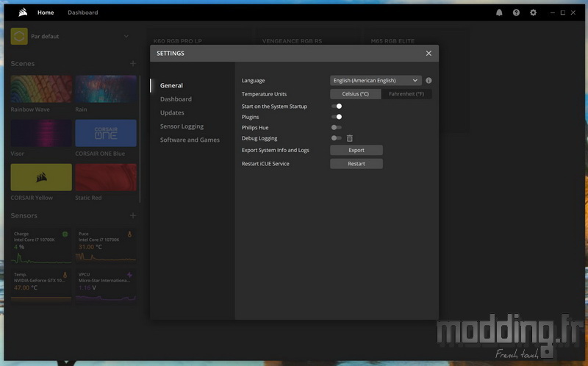Click the Restart iCUE service button

[x=356, y=163]
